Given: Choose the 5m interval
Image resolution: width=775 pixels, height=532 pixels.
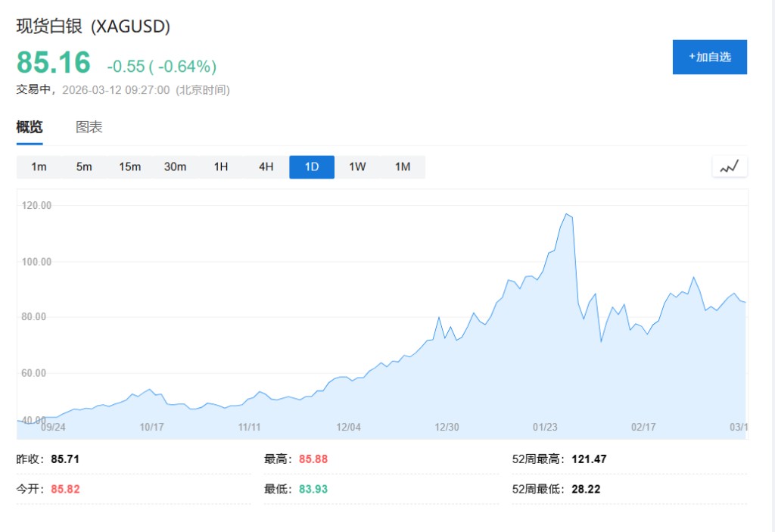Looking at the screenshot, I should pyautogui.click(x=84, y=167).
